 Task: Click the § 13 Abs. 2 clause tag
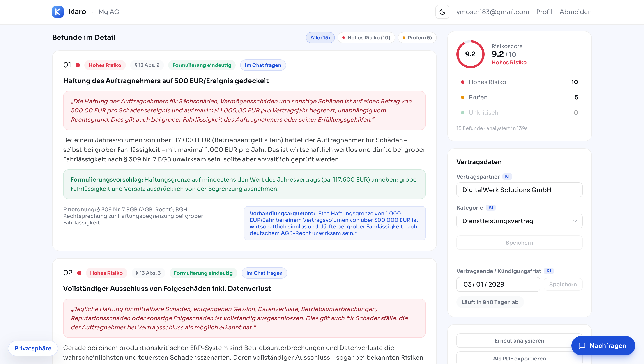[147, 65]
